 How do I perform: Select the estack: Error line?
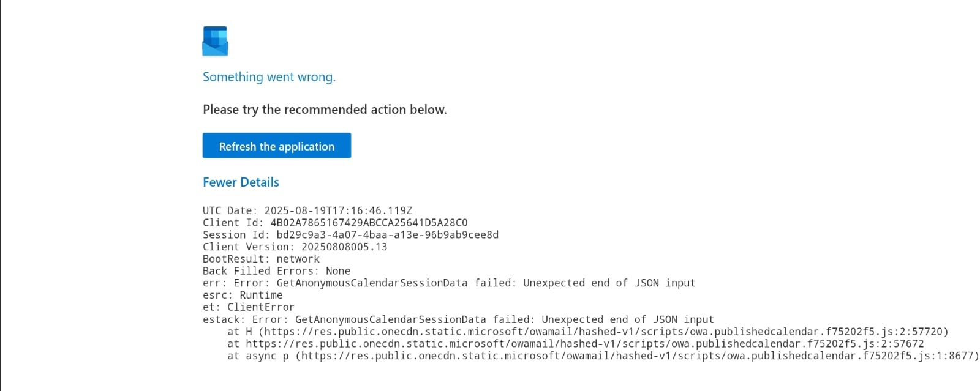458,319
